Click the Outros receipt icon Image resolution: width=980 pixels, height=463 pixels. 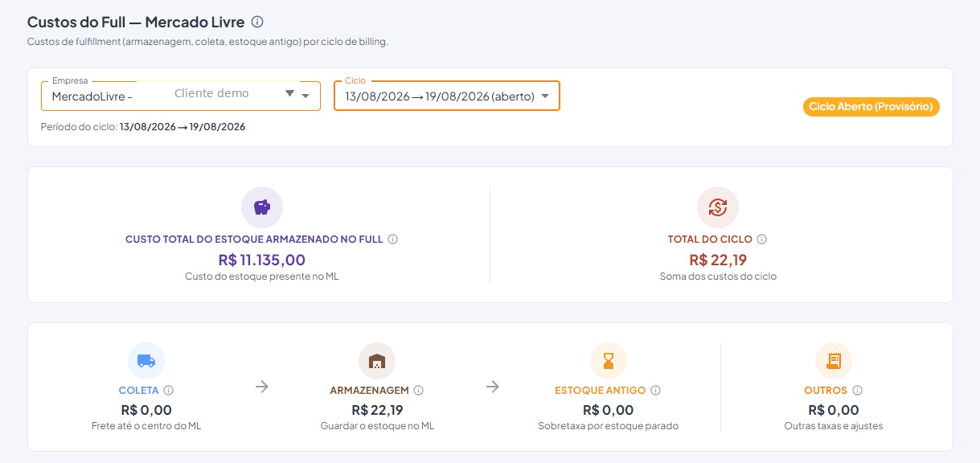(x=834, y=361)
